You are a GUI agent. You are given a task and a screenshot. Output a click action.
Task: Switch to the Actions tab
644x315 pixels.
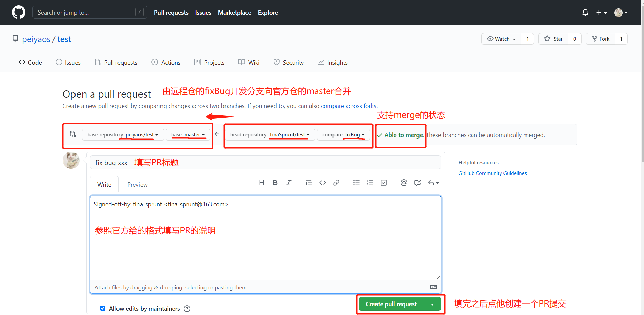(x=166, y=62)
